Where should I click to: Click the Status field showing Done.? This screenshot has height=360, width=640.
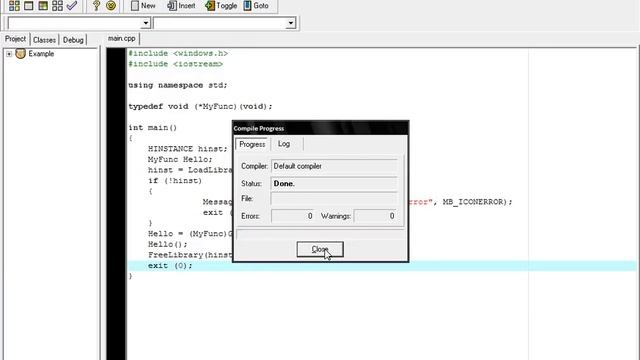pos(334,184)
